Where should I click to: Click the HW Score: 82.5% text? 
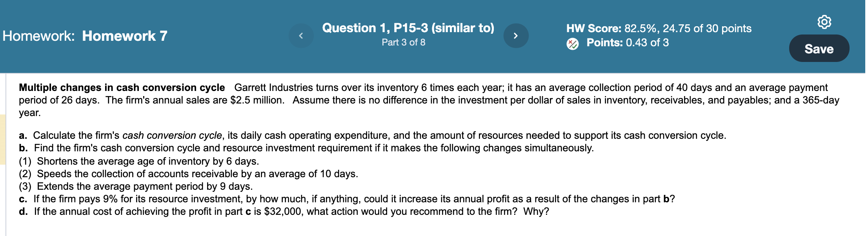[x=659, y=28]
